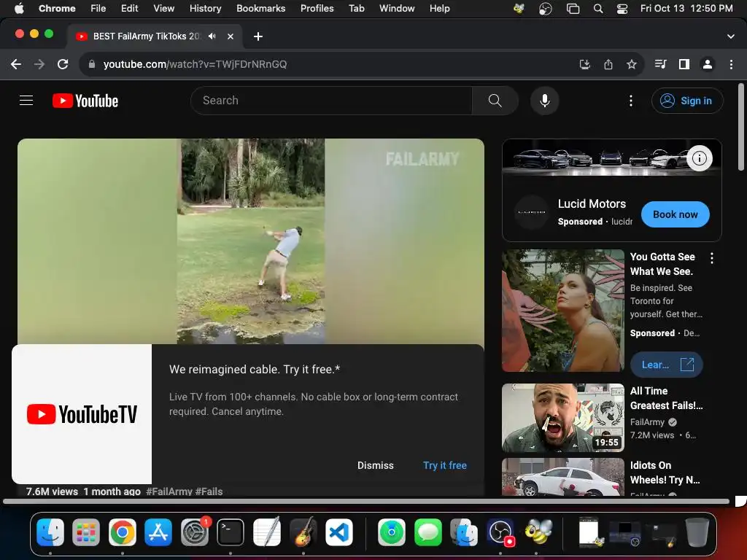This screenshot has height=560, width=747.
Task: Open App Store from the Dock
Action: point(158,532)
